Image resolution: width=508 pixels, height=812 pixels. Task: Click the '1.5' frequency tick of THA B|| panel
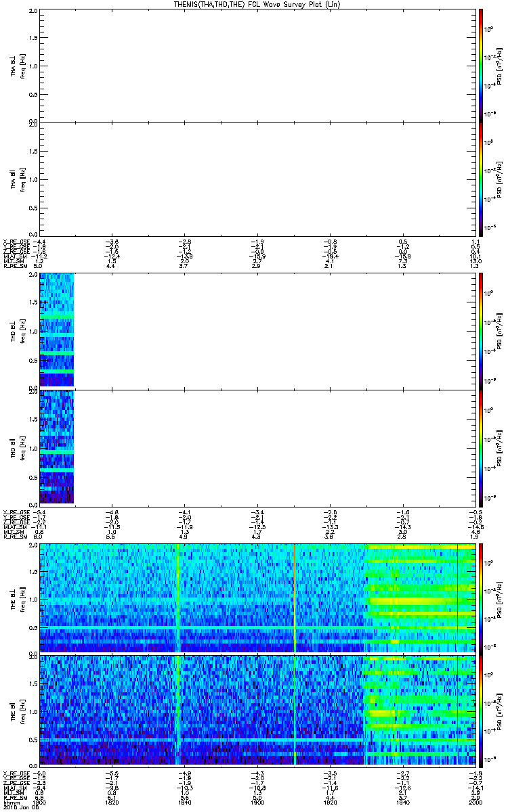coord(34,152)
